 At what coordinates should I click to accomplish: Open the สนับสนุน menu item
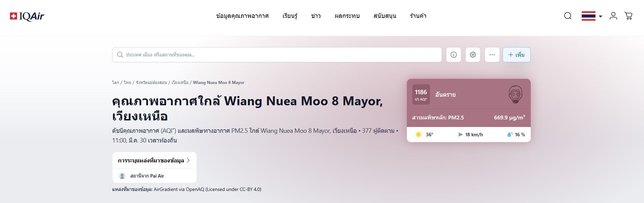[385, 16]
